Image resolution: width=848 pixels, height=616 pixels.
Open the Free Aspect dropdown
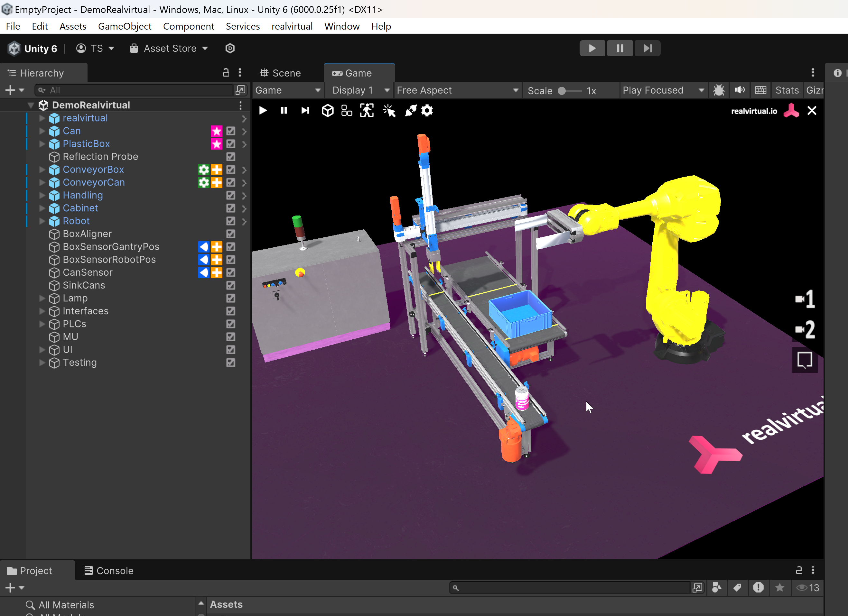click(458, 90)
